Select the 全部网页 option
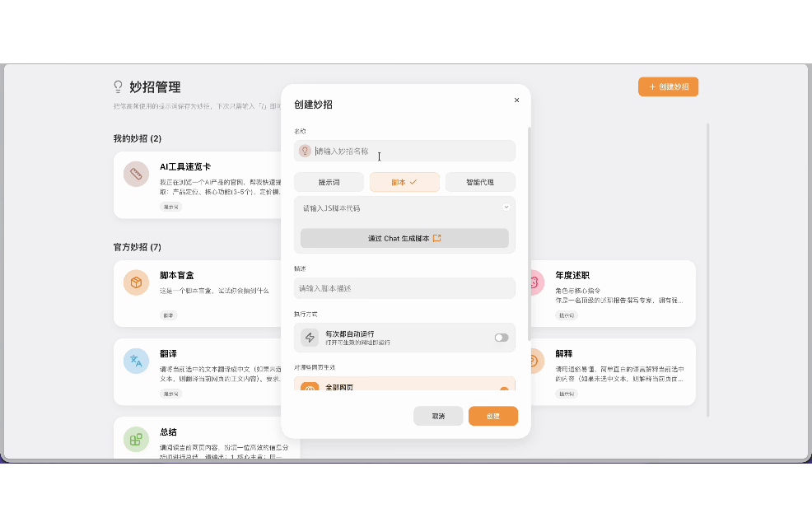The image size is (812, 527). pyautogui.click(x=404, y=384)
